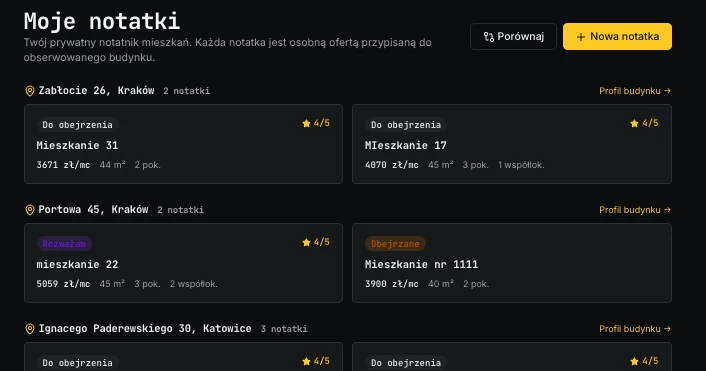Open the Mieszkanie 31 note card
706x371 pixels.
click(183, 144)
